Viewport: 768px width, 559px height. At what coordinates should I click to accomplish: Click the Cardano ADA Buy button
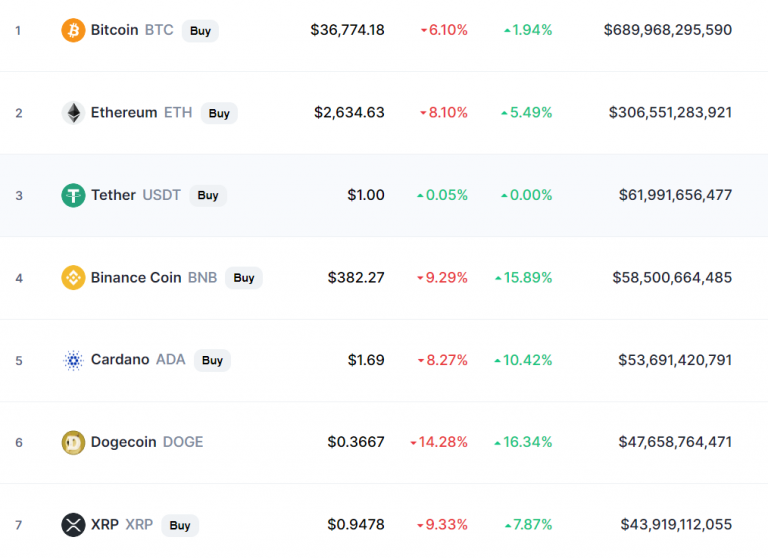pos(212,360)
